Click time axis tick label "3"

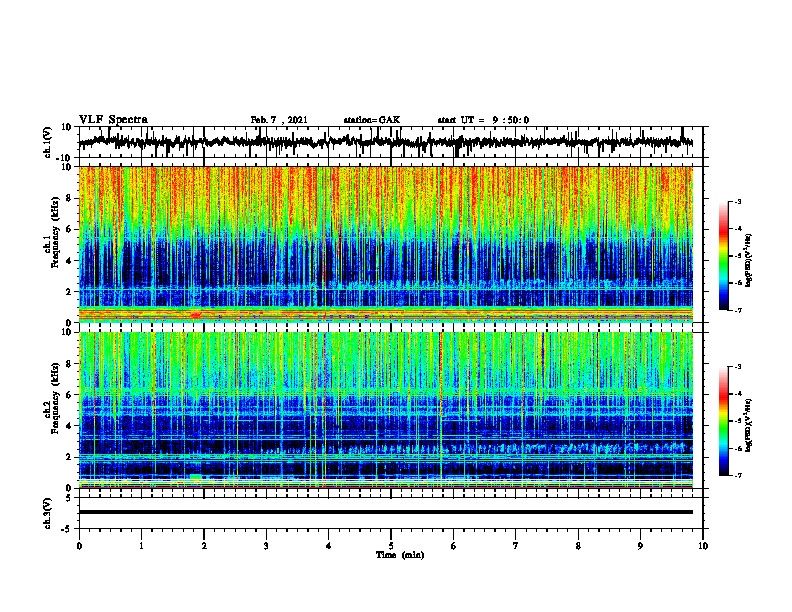coord(266,546)
